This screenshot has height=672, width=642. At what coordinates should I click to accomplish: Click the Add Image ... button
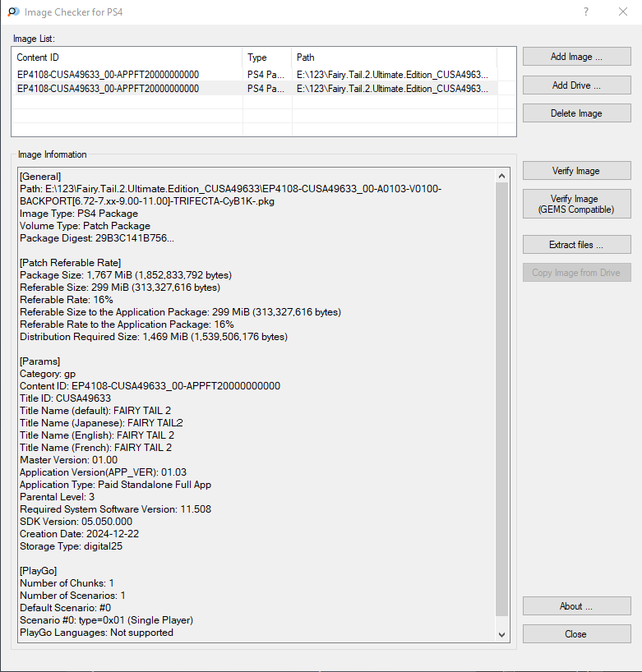[576, 57]
